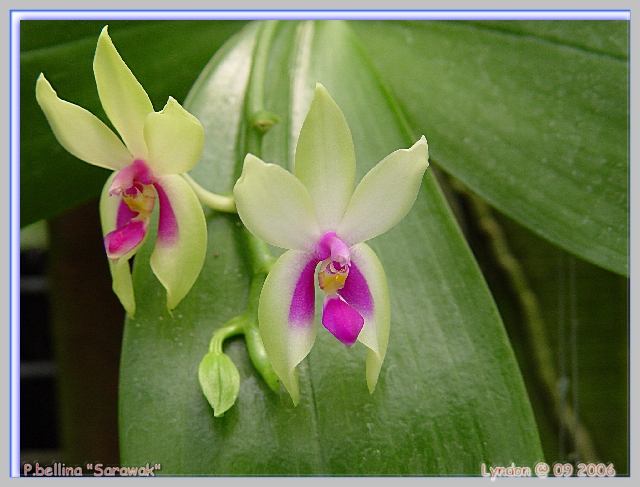Screen dimensions: 640x487
Task: Click the unopened green flower bud
Action: click(218, 381)
